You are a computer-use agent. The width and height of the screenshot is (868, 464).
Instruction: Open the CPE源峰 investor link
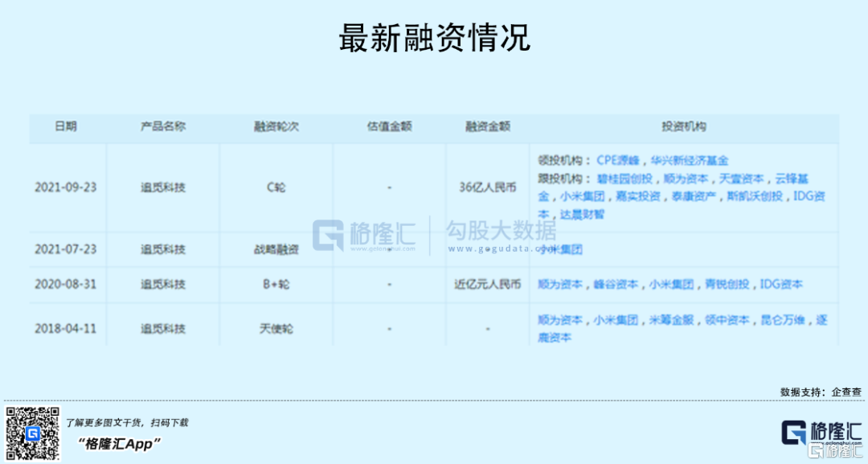tap(618, 161)
